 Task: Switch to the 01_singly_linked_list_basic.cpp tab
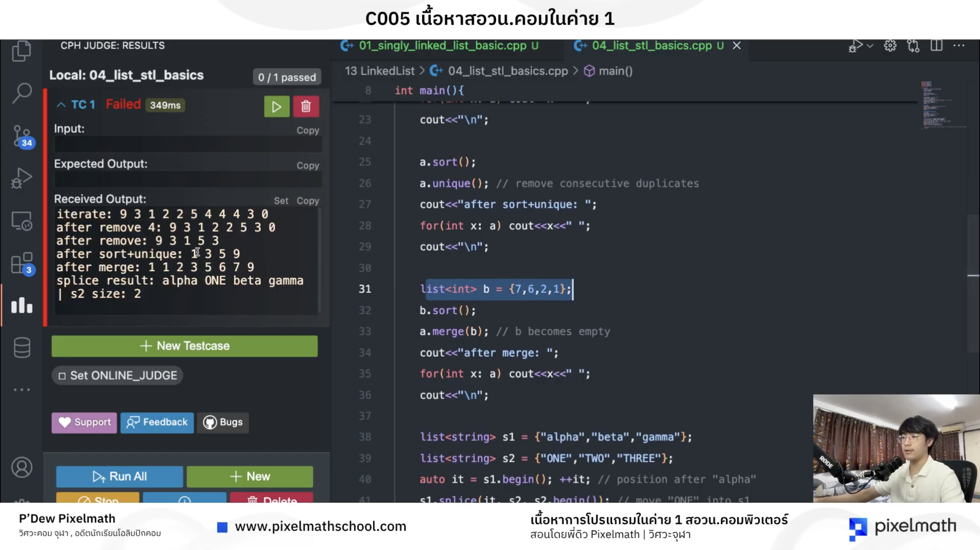click(x=441, y=46)
